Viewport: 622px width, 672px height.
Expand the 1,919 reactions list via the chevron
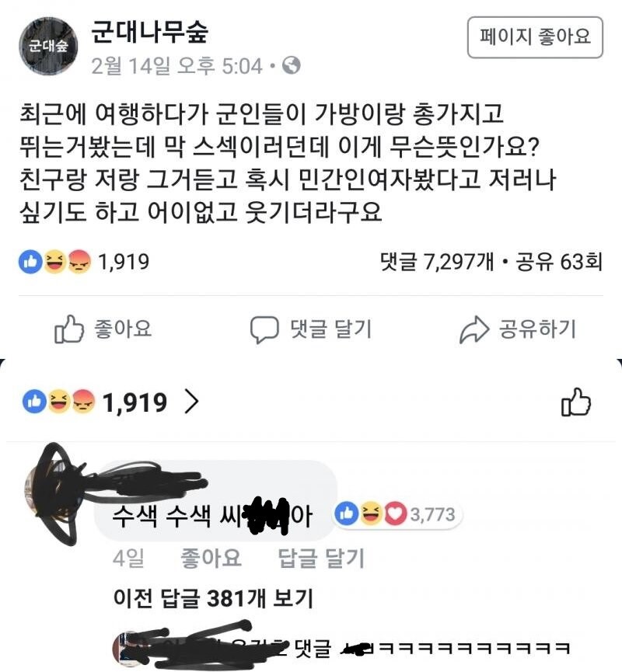[x=192, y=402]
